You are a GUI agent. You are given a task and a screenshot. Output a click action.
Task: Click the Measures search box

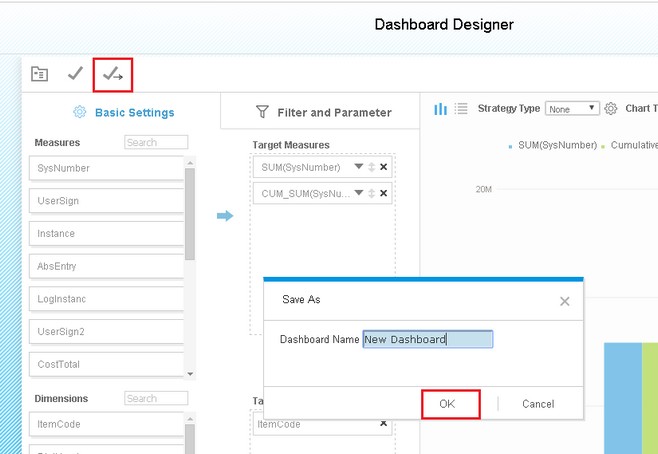tap(156, 143)
